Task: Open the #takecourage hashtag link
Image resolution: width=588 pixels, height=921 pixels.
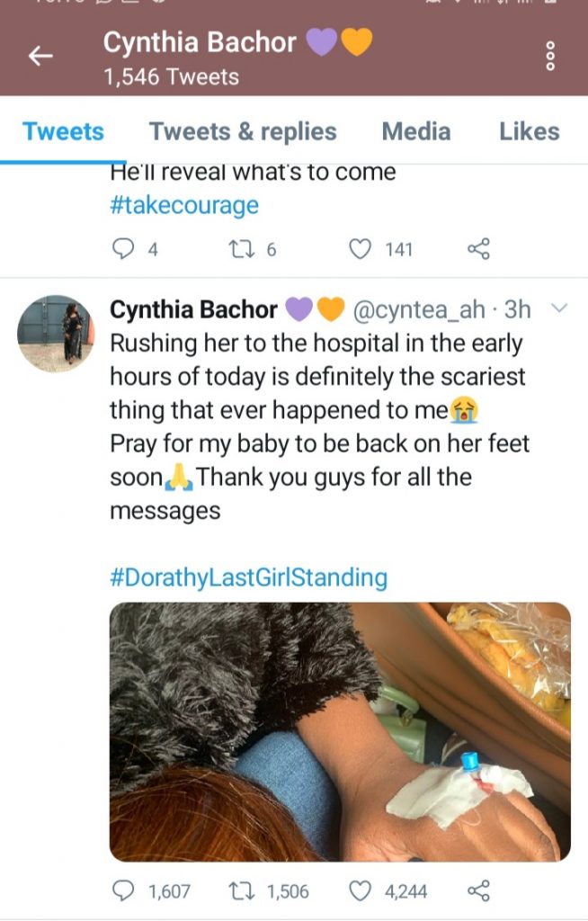Action: coord(183,205)
